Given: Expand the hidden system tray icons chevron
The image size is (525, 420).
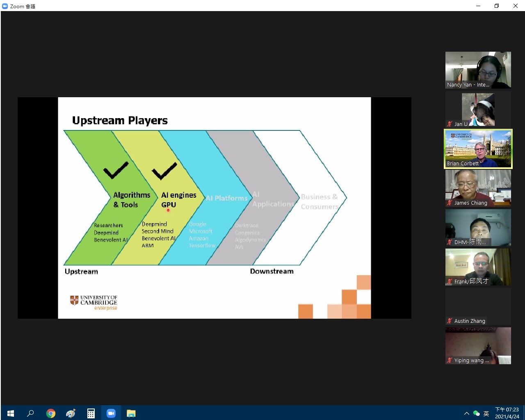Looking at the screenshot, I should [466, 413].
